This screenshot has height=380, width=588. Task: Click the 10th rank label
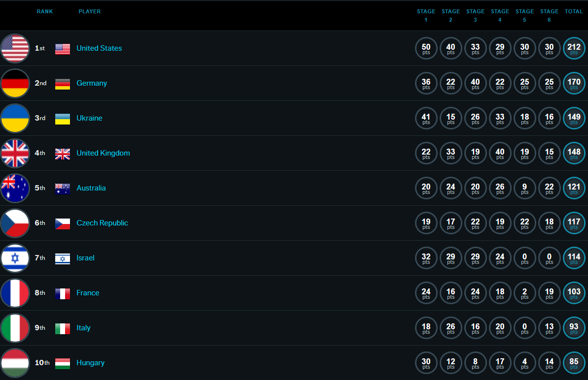point(42,363)
